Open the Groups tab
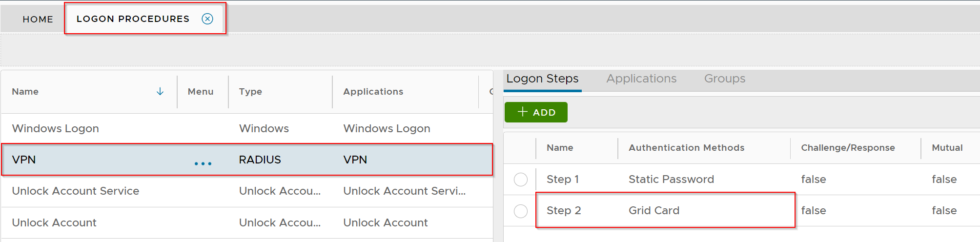 click(724, 79)
